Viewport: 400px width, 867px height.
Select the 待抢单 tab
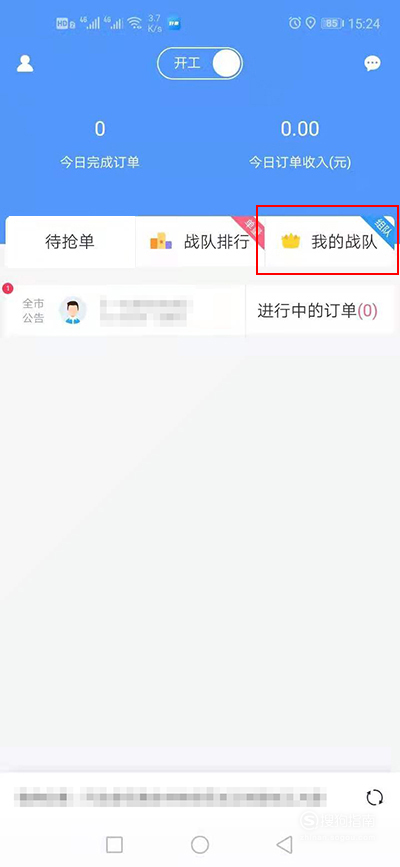70,242
